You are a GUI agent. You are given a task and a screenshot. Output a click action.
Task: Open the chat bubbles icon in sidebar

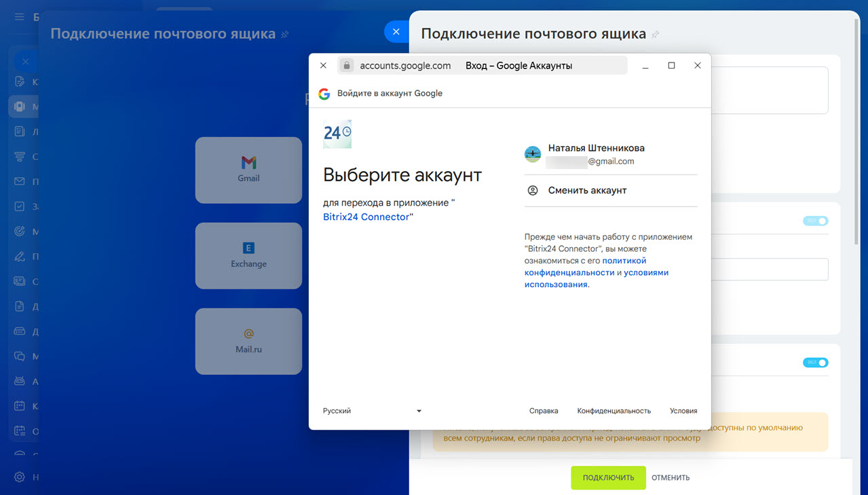(19, 356)
